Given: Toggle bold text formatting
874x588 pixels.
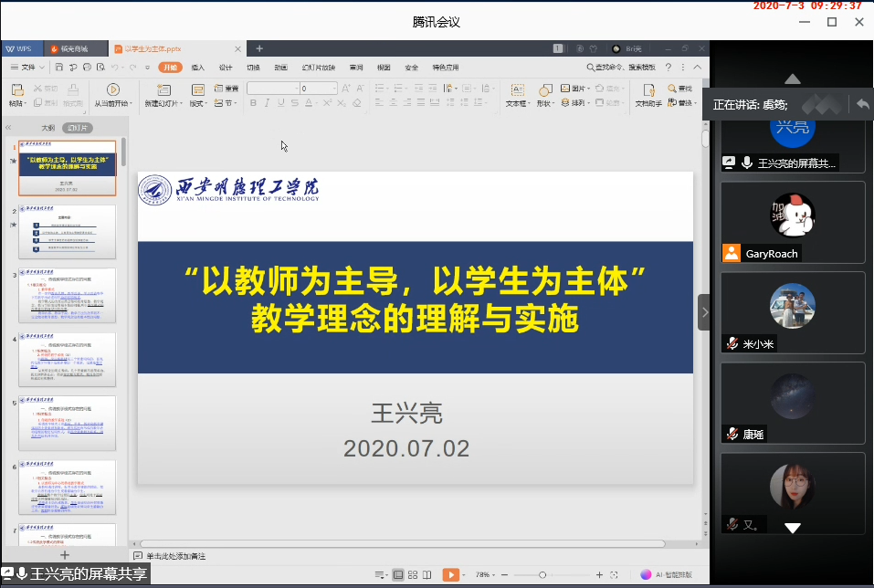Looking at the screenshot, I should tap(253, 103).
